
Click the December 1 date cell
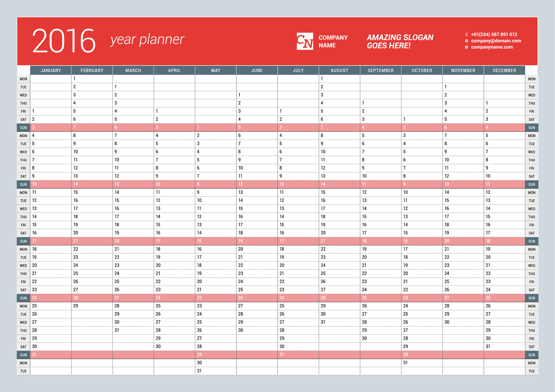(x=504, y=103)
